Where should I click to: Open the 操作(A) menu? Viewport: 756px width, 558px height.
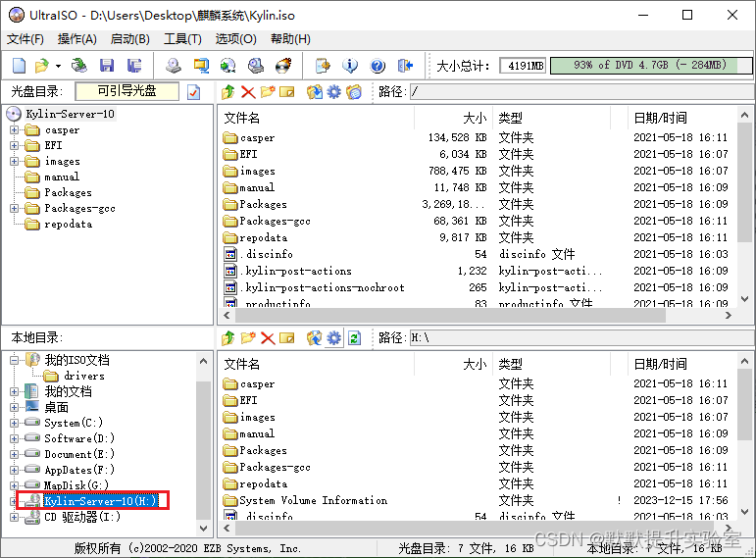[77, 39]
